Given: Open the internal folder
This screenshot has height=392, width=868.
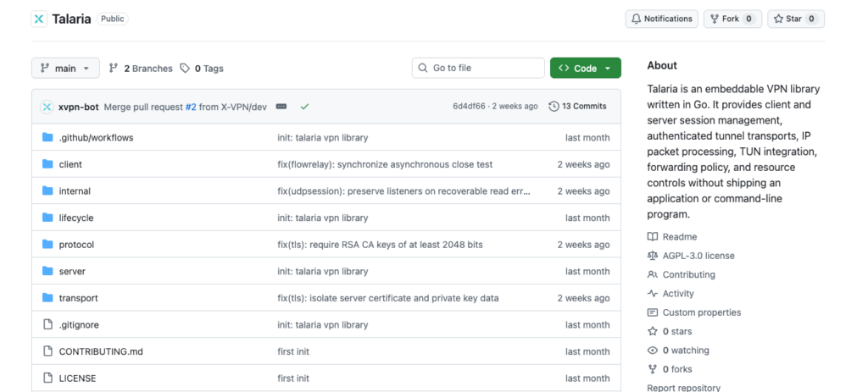Looking at the screenshot, I should 75,191.
